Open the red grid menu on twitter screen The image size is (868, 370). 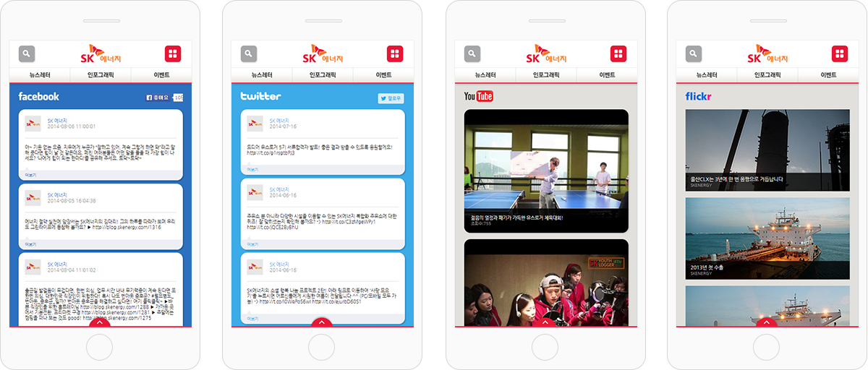394,53
